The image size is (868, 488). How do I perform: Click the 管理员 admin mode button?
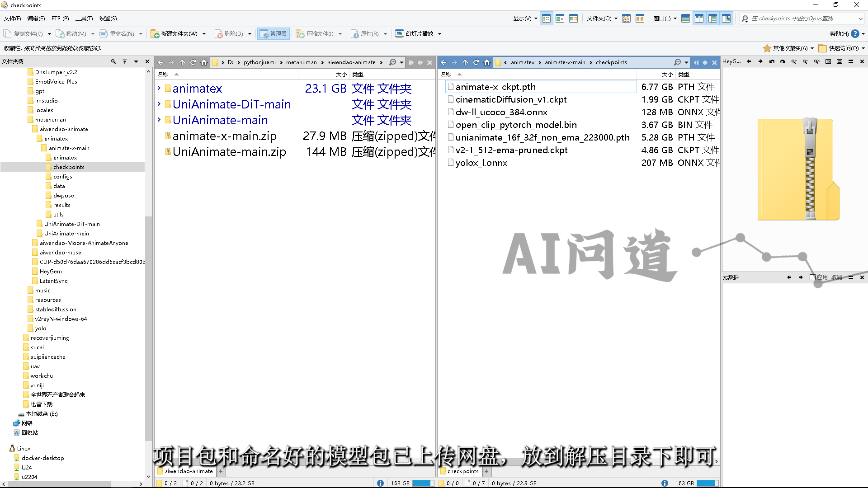(x=274, y=34)
